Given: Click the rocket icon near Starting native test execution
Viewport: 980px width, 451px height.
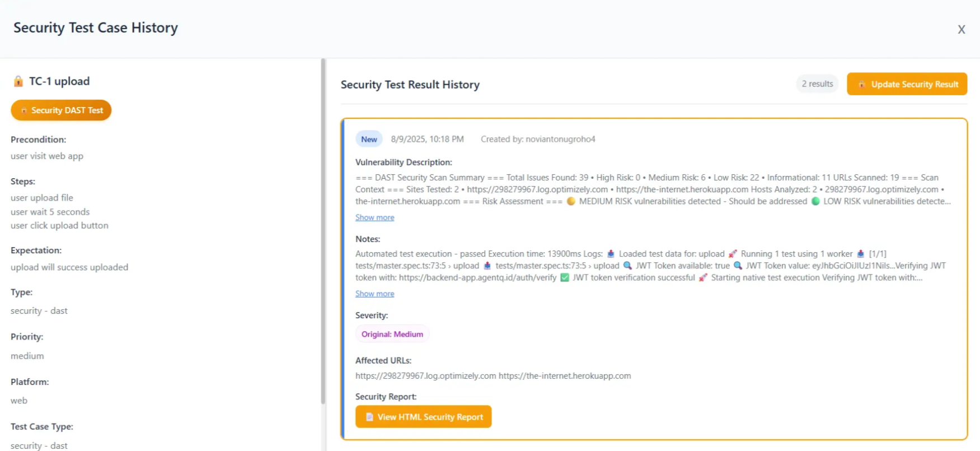Looking at the screenshot, I should [703, 277].
